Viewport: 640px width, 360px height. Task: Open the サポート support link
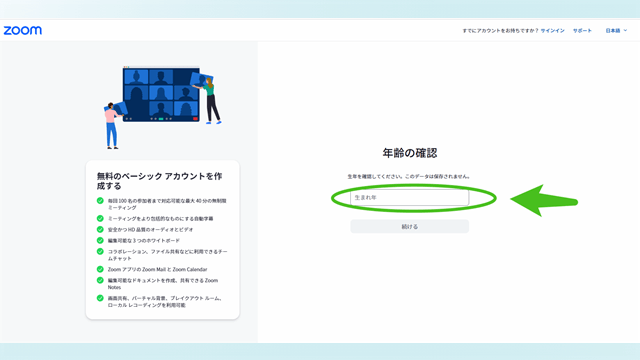pos(582,31)
